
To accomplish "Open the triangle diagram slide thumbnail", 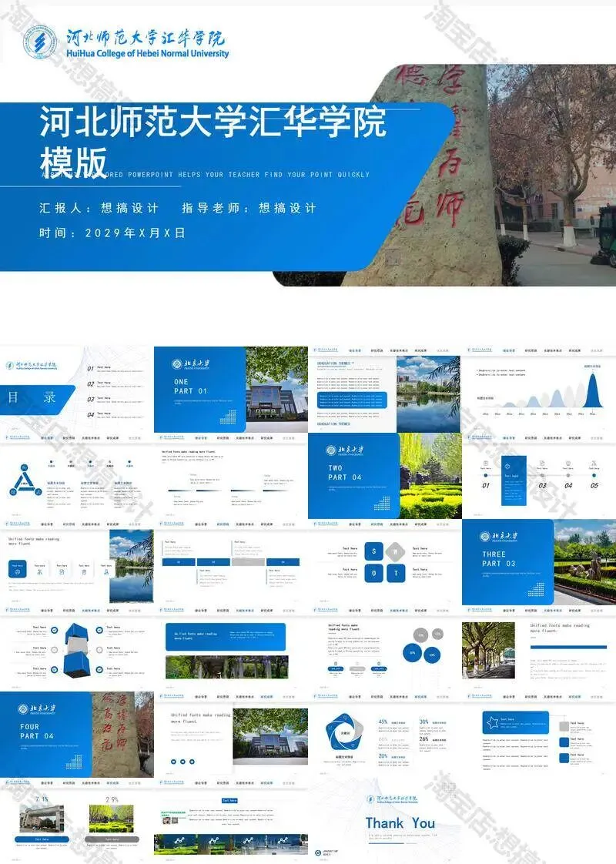I will pyautogui.click(x=76, y=476).
